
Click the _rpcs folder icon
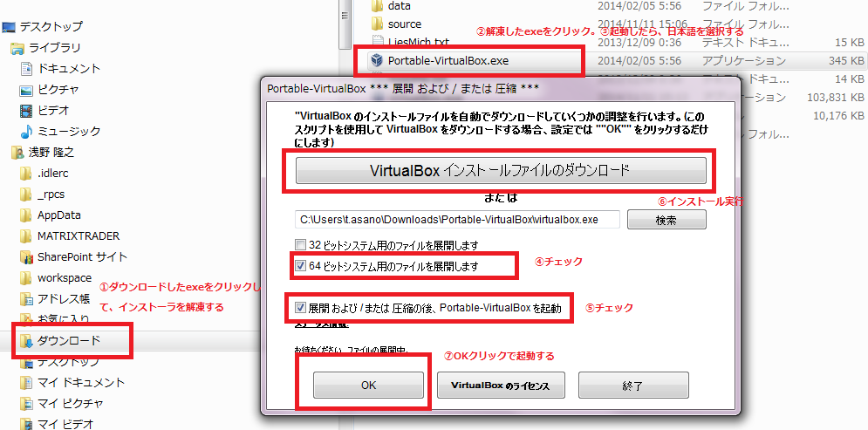[26, 195]
